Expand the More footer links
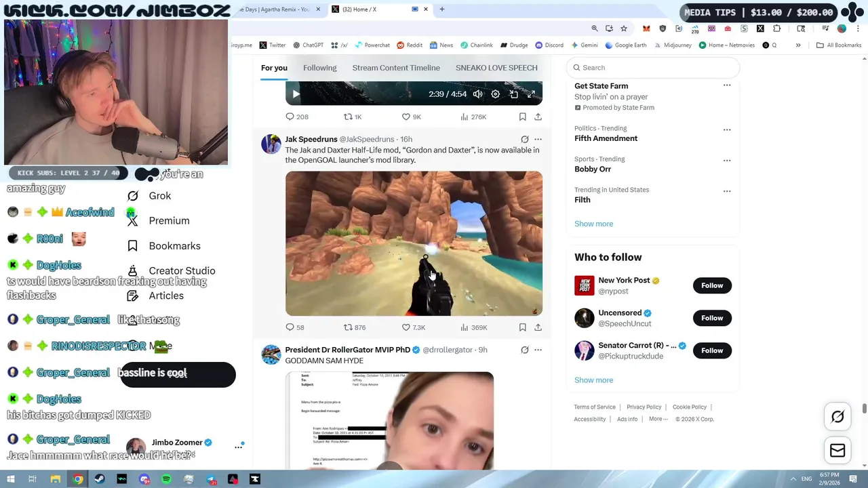Screen dimensions: 868x488 point(658,419)
